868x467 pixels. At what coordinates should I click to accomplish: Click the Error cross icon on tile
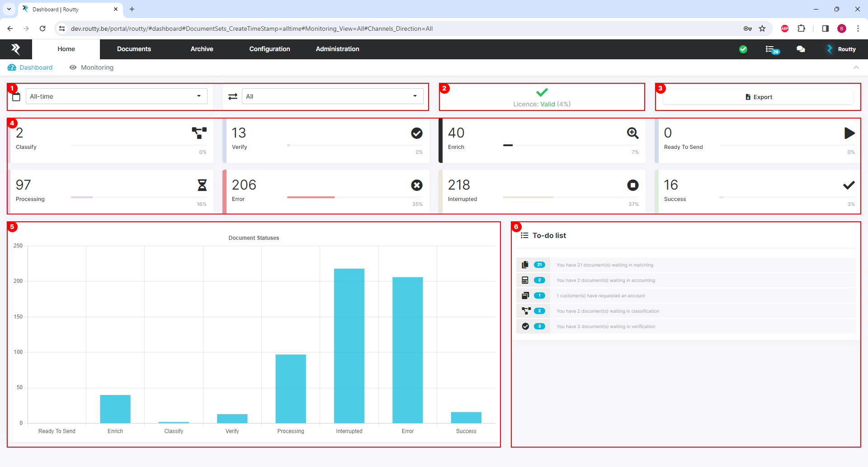coord(416,185)
